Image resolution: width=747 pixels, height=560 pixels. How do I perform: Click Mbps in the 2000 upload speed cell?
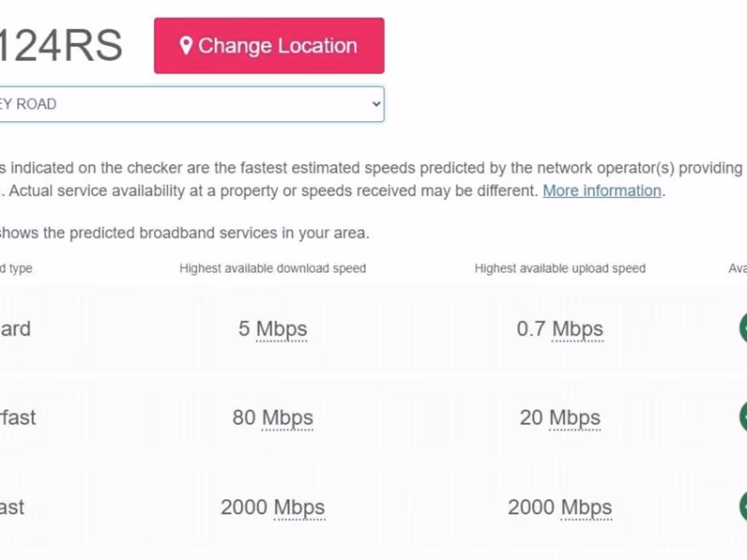(x=587, y=507)
